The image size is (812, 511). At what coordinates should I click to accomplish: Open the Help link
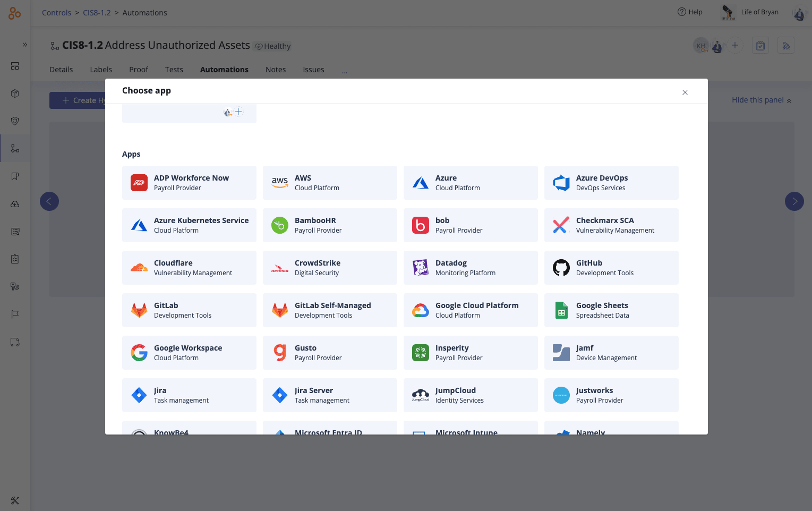pyautogui.click(x=690, y=12)
